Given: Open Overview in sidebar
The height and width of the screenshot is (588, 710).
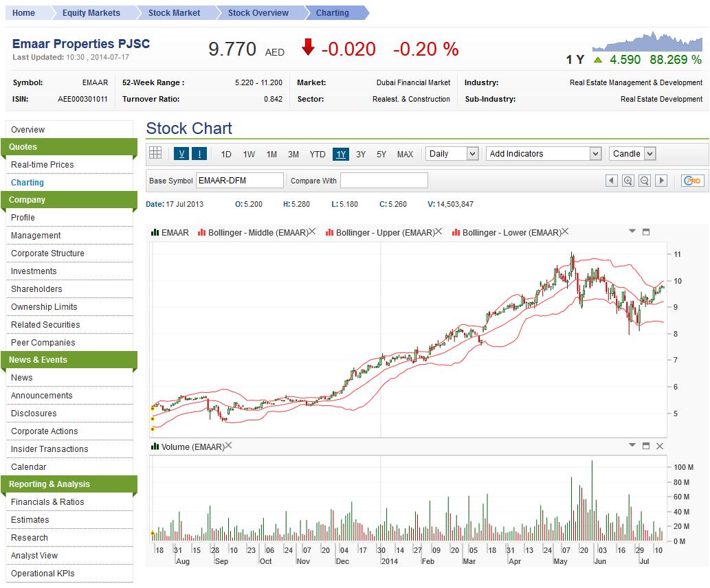Looking at the screenshot, I should (27, 129).
